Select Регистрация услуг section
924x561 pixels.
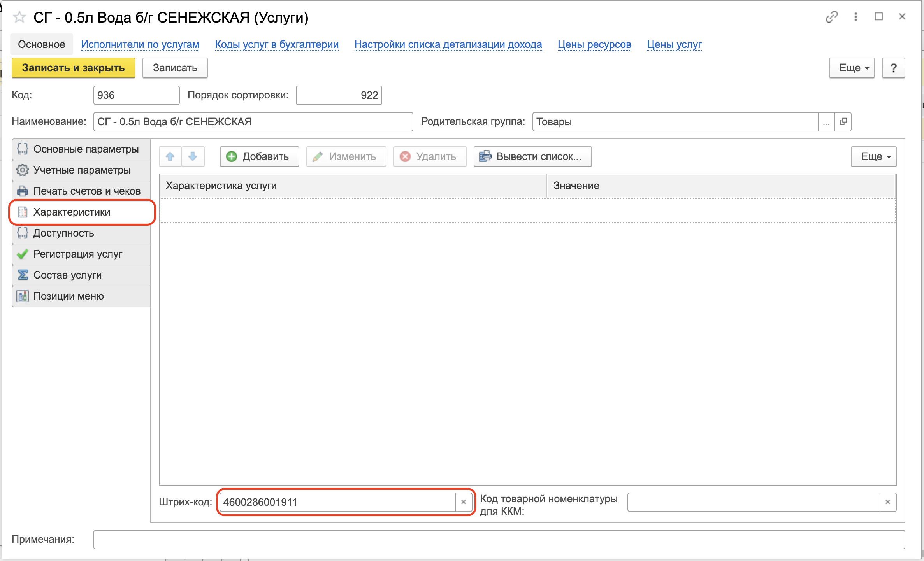[x=81, y=254]
